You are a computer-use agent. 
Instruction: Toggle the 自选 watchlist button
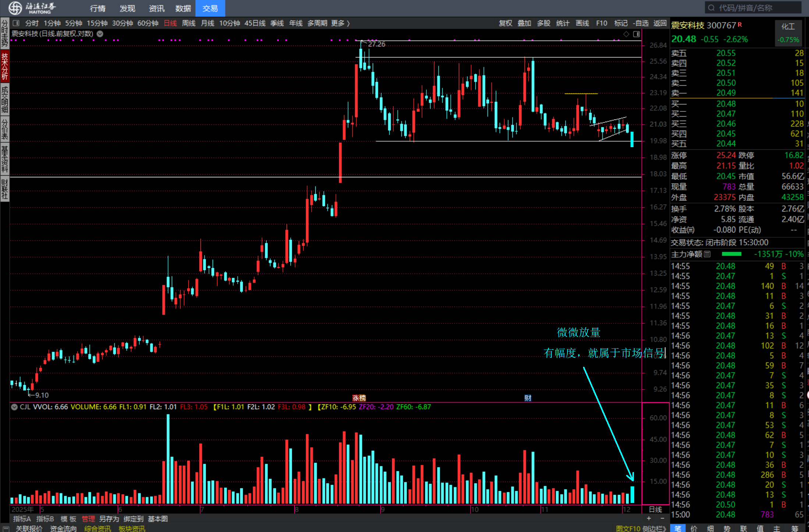click(641, 23)
